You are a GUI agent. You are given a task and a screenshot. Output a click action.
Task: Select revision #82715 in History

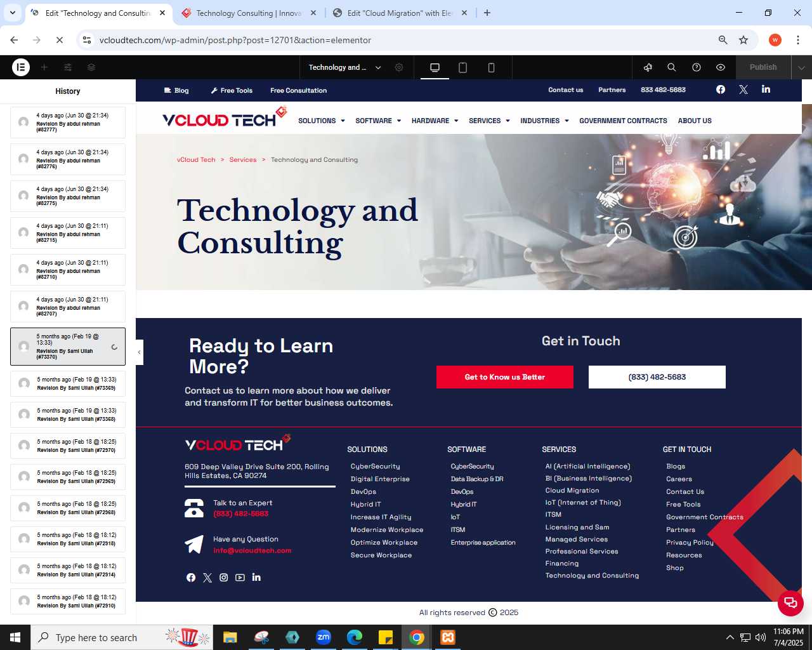pos(68,233)
